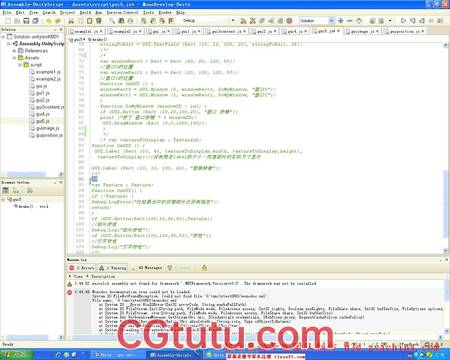Collapse the Assets folder in solution tree

pos(14,58)
